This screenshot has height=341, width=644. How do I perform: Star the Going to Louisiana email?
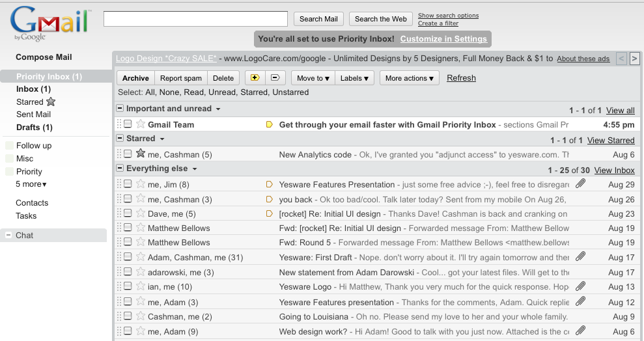click(x=141, y=316)
